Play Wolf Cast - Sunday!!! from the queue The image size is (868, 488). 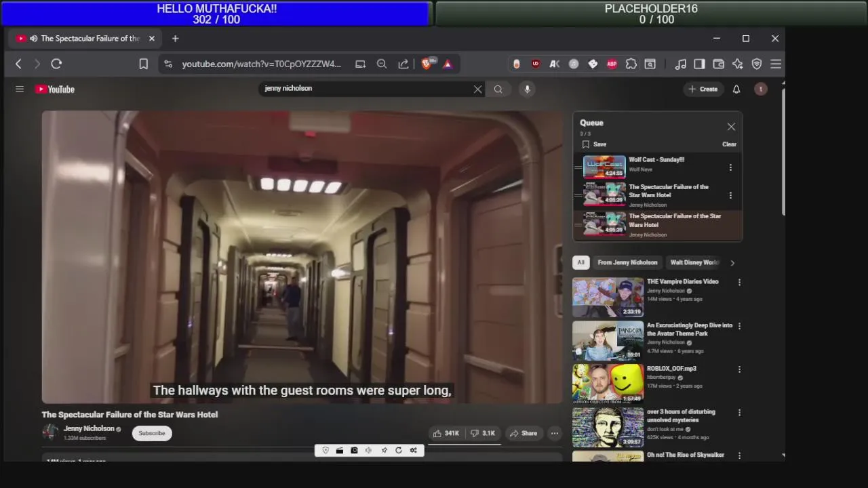(x=656, y=160)
